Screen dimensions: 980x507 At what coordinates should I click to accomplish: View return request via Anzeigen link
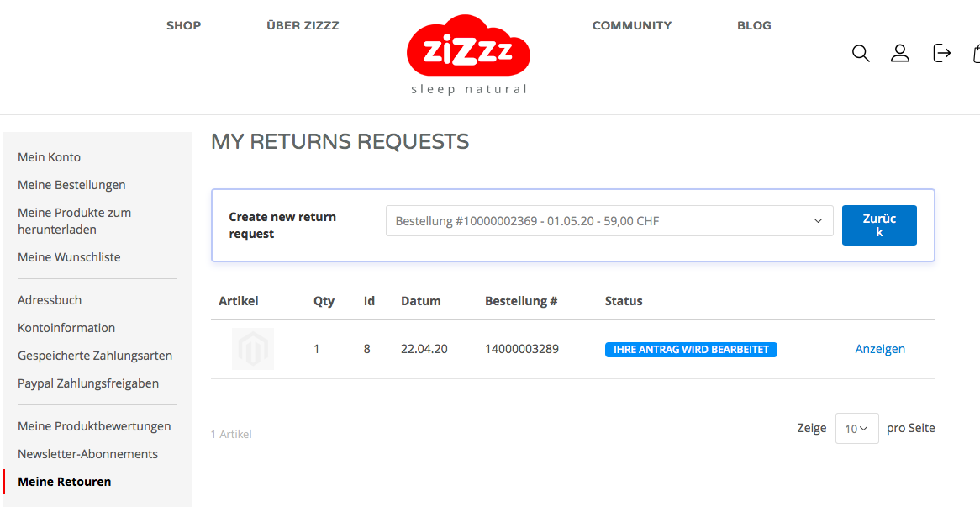point(880,349)
